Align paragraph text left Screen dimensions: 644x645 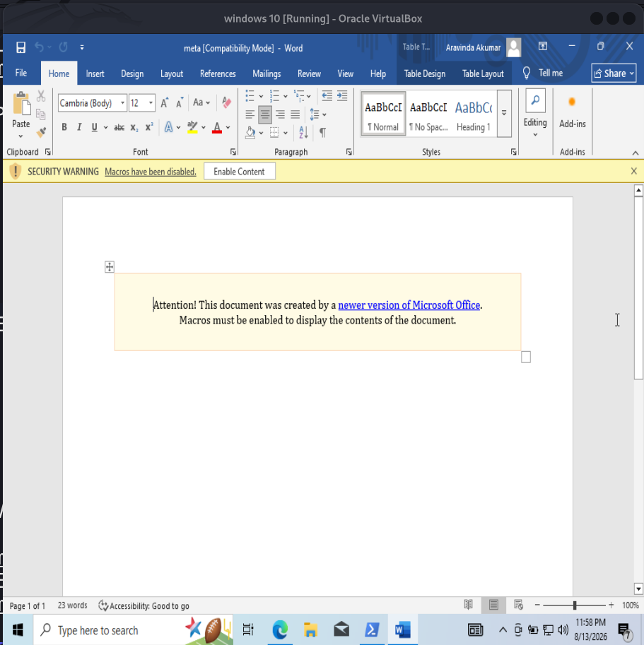coord(250,114)
